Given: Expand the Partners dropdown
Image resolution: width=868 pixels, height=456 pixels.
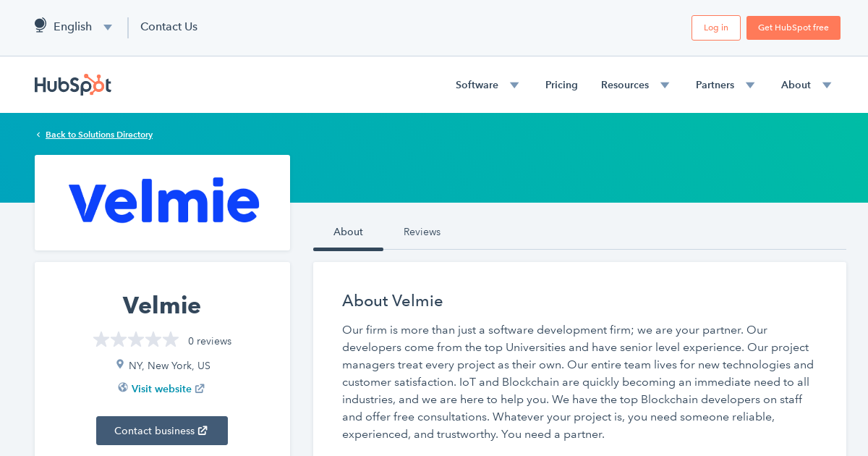Looking at the screenshot, I should [750, 85].
